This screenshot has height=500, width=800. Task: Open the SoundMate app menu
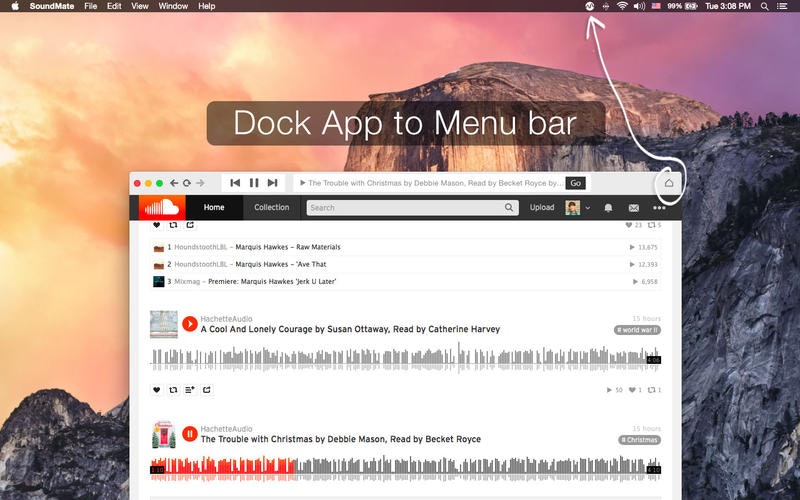click(52, 6)
